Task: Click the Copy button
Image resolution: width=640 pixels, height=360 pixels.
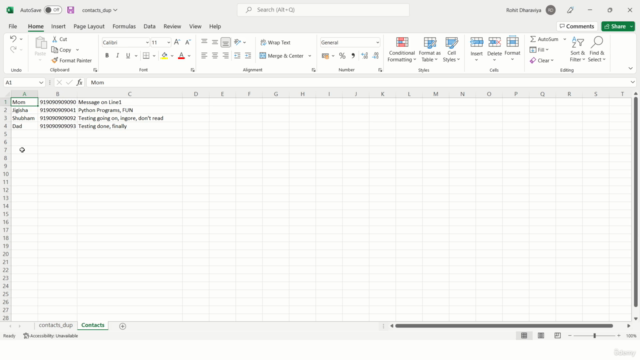Action: pyautogui.click(x=62, y=50)
